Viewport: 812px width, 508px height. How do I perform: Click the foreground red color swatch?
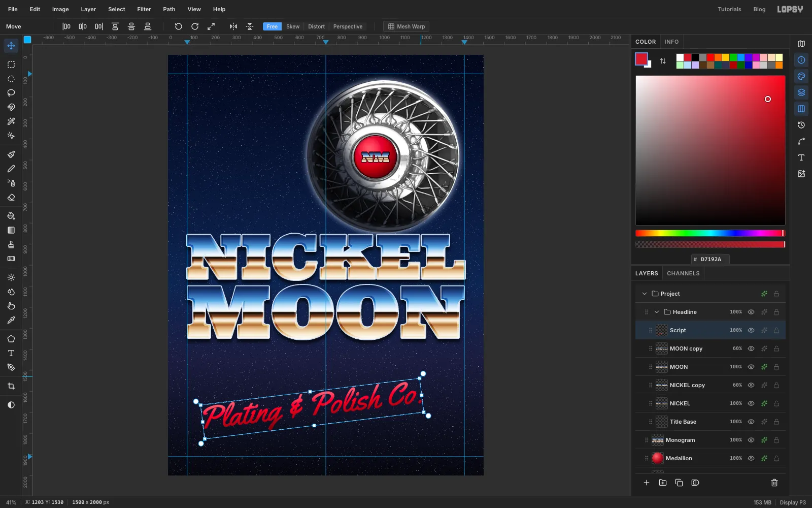641,59
